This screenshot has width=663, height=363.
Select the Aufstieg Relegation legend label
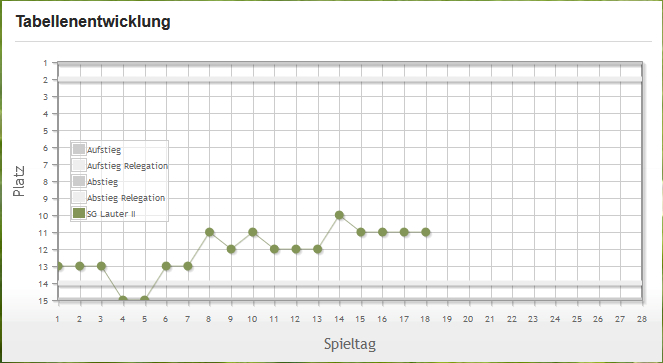[127, 166]
